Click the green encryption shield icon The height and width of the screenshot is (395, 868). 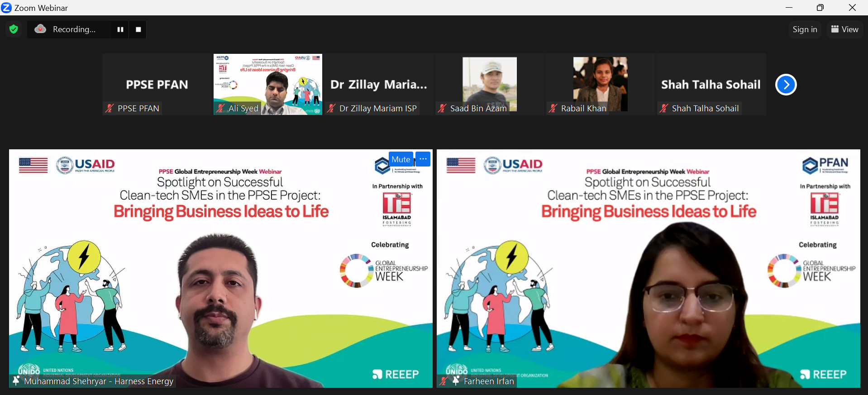pyautogui.click(x=14, y=29)
